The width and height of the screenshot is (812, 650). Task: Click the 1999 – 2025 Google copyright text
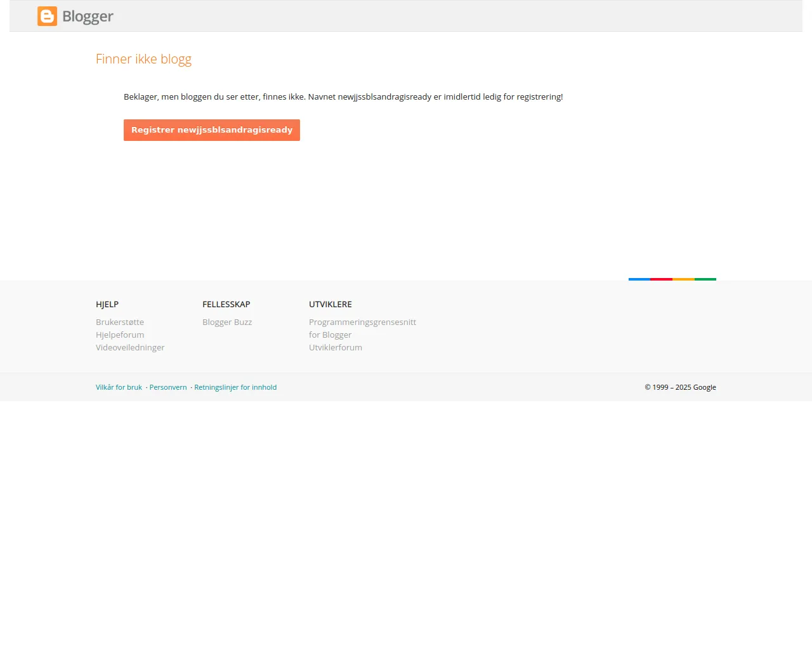pos(680,387)
